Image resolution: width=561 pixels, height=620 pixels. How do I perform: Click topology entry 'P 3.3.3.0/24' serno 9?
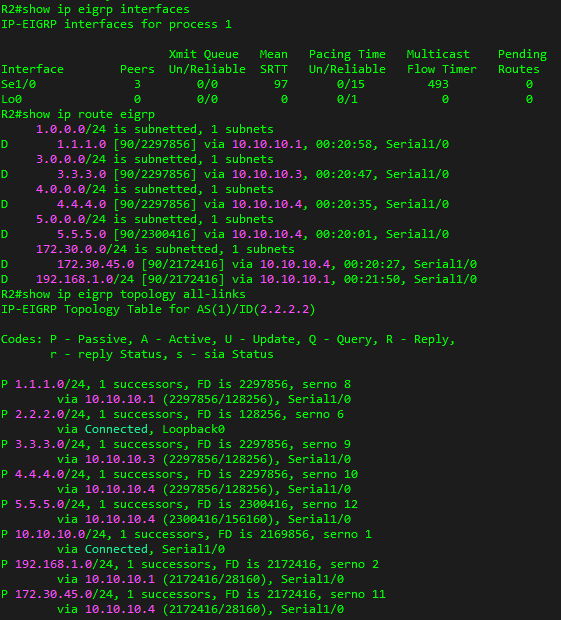[176, 445]
